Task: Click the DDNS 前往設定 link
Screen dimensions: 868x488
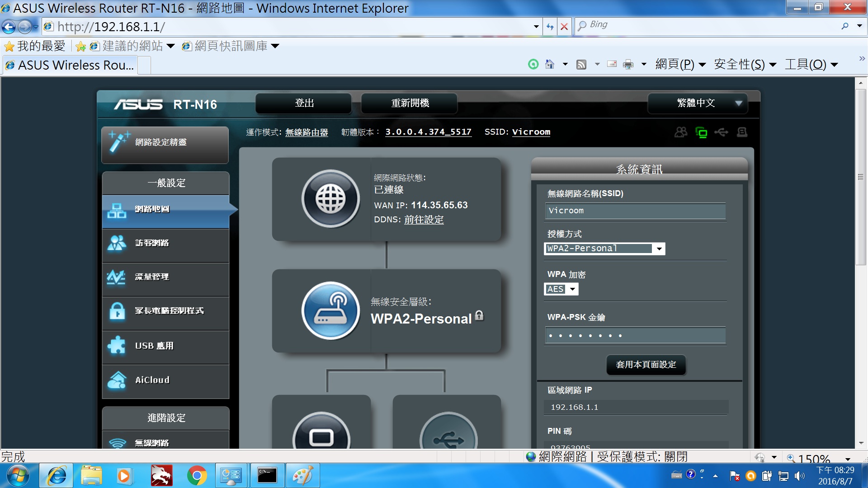Action: 424,220
